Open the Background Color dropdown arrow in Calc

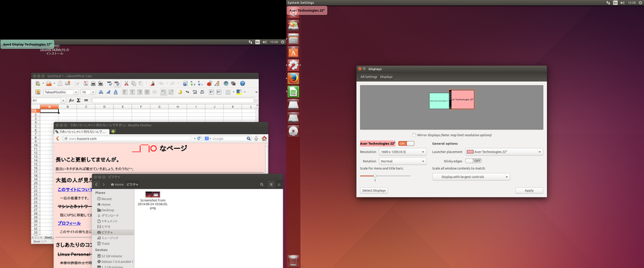coord(244,92)
